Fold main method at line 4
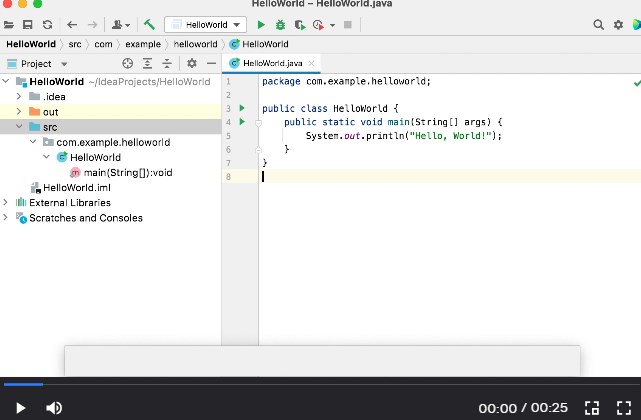This screenshot has width=641, height=420. coord(258,122)
